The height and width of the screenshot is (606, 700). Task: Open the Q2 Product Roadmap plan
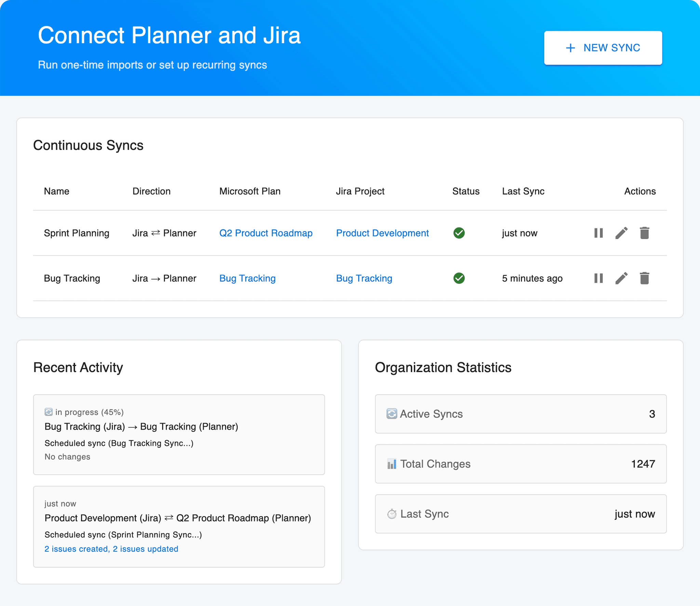click(266, 233)
